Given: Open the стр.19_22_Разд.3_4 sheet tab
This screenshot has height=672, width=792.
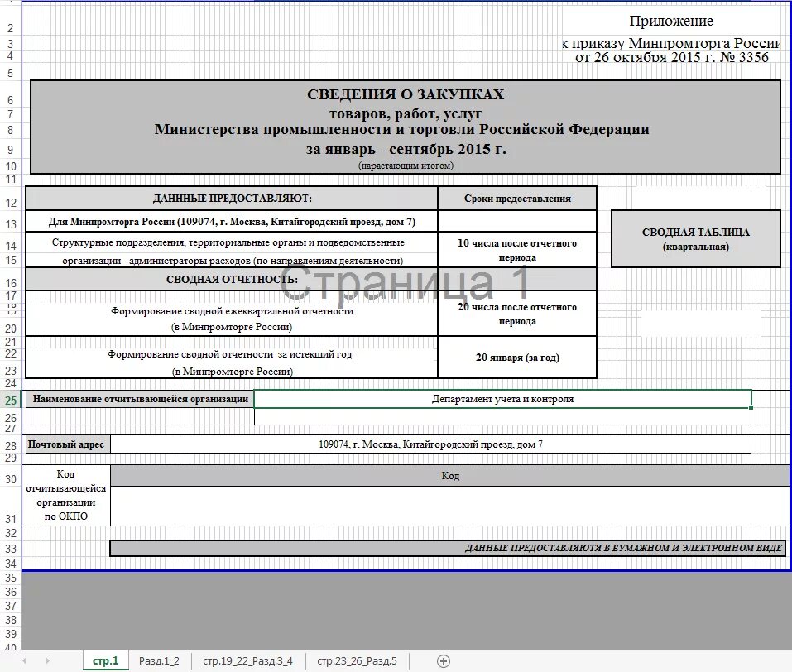Looking at the screenshot, I should 247,661.
